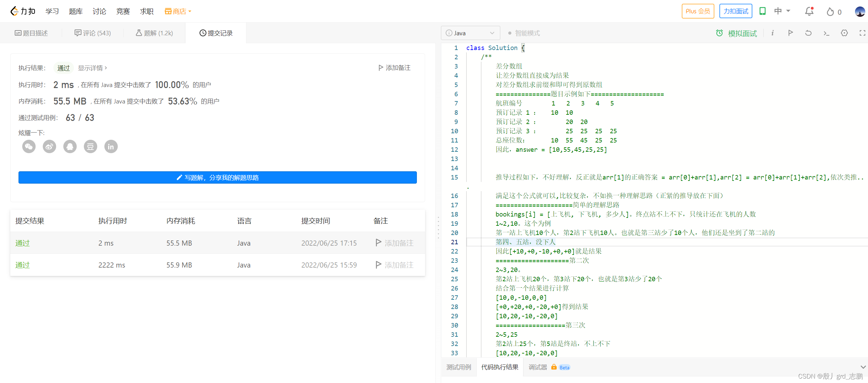Open the Java language dropdown
The height and width of the screenshot is (383, 868).
coord(470,33)
